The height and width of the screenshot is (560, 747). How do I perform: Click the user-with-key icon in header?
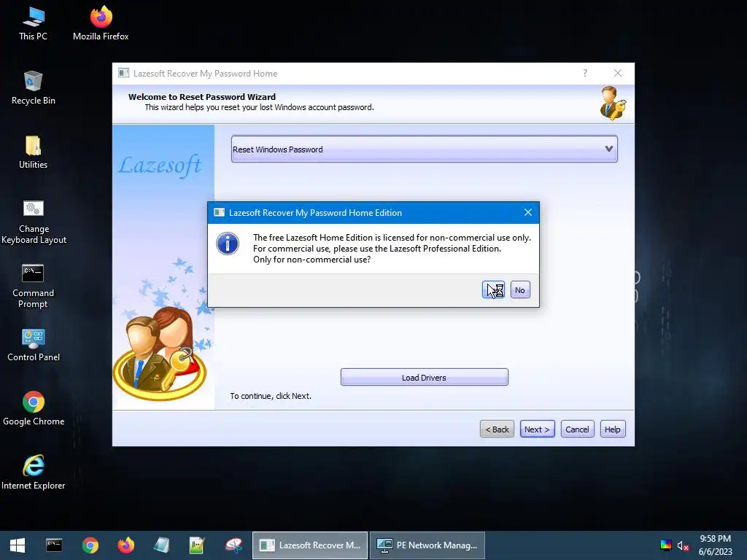pyautogui.click(x=613, y=104)
